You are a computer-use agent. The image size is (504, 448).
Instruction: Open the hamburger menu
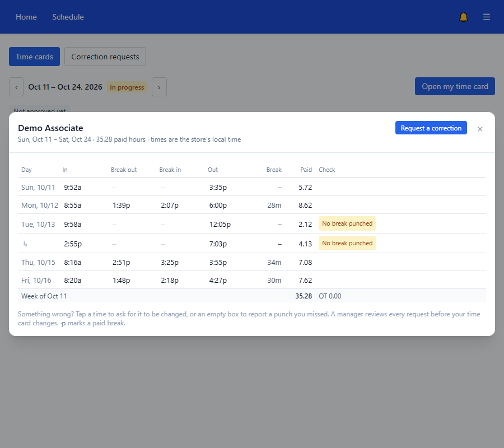(486, 17)
